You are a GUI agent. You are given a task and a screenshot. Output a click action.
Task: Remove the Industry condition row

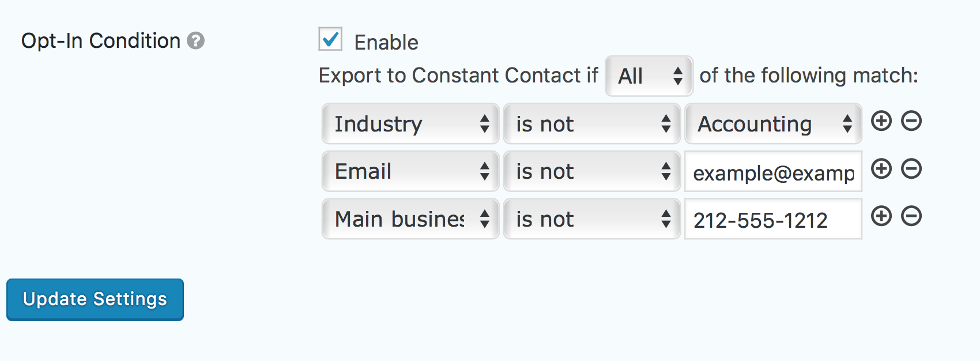[911, 121]
